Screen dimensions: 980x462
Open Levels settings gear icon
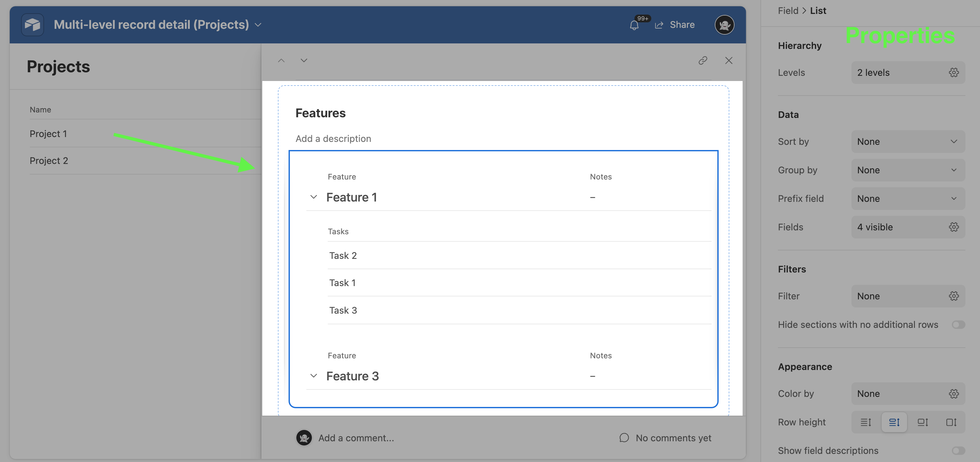pos(953,72)
